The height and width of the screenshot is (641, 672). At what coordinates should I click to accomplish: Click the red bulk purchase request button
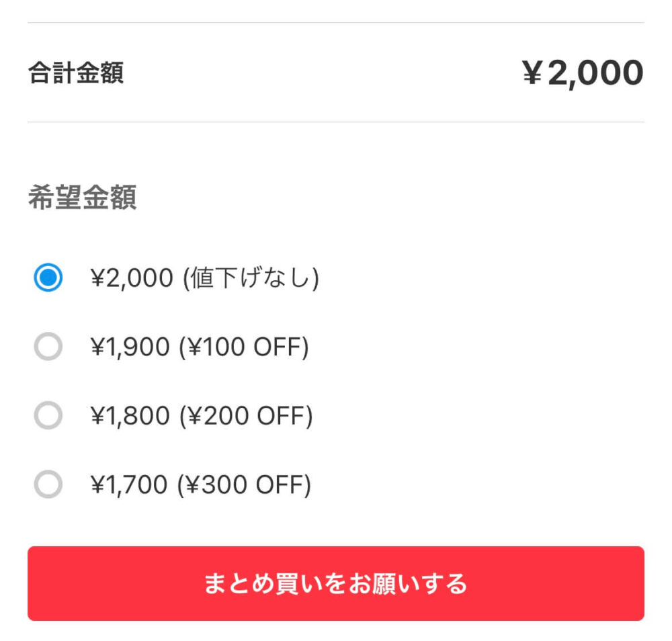tap(336, 584)
